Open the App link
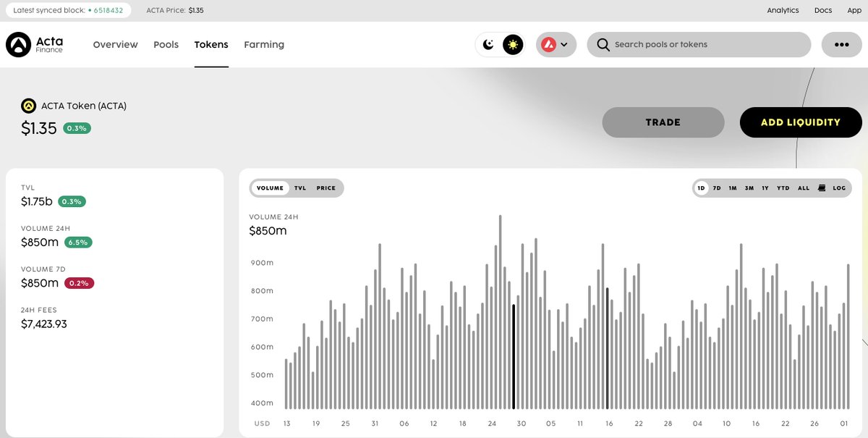Image resolution: width=868 pixels, height=438 pixels. pyautogui.click(x=854, y=11)
